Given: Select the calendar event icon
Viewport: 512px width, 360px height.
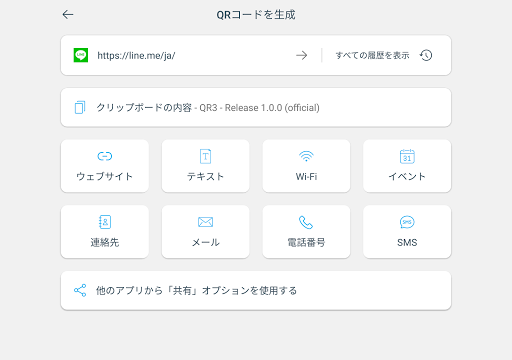Looking at the screenshot, I should click(407, 156).
